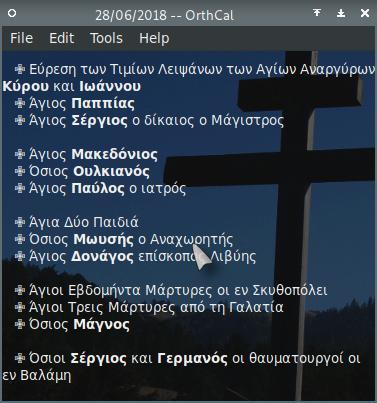The height and width of the screenshot is (403, 377).
Task: Select the entry Άγιος Παύλος ο ιατρός
Action: [107, 188]
